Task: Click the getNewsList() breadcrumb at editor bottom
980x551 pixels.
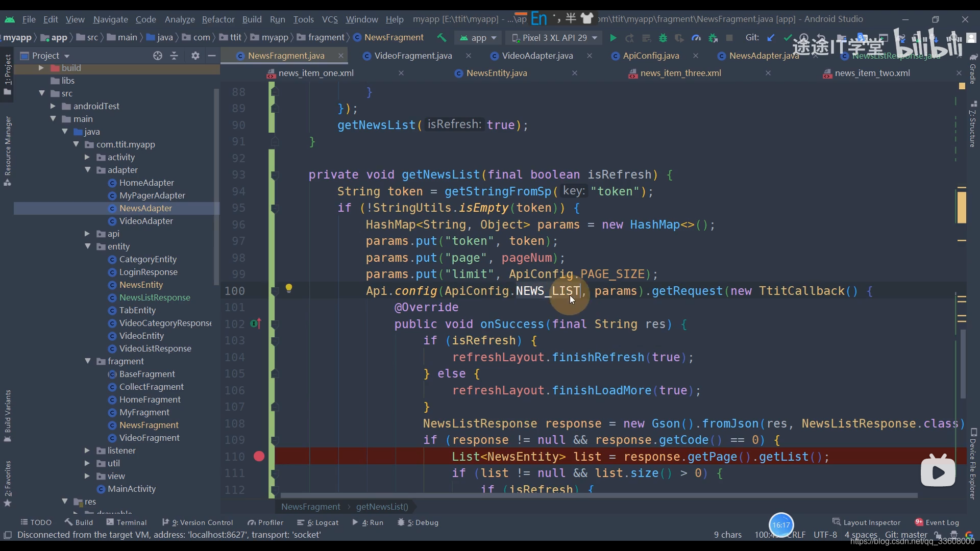Action: point(382,507)
